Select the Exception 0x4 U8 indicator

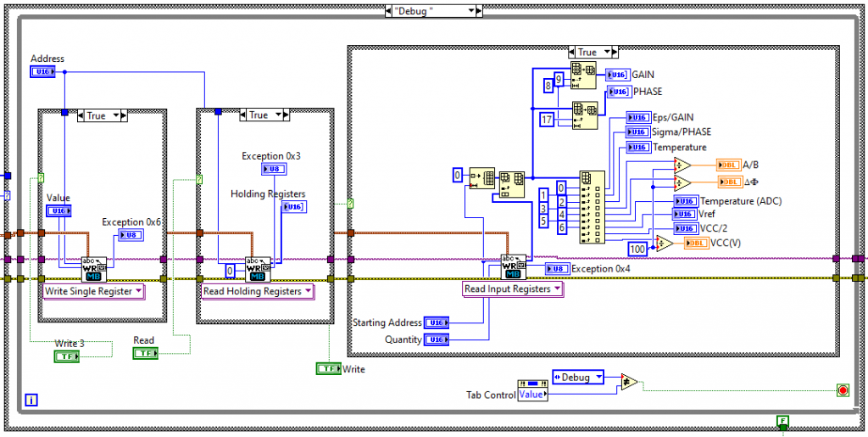pos(556,269)
